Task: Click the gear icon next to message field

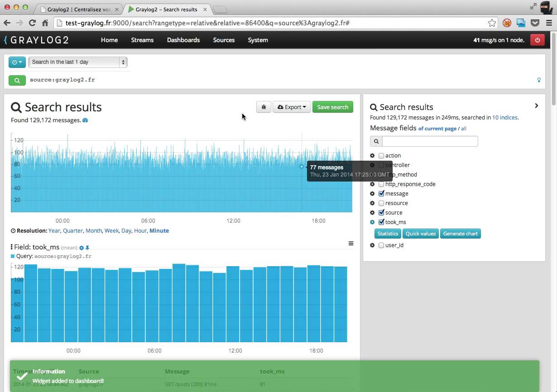Action: click(x=372, y=194)
